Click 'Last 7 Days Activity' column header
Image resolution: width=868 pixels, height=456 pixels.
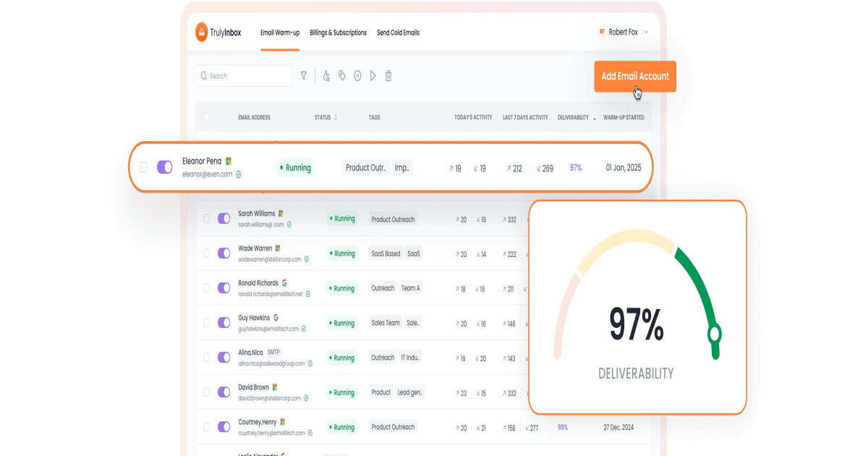pyautogui.click(x=525, y=117)
